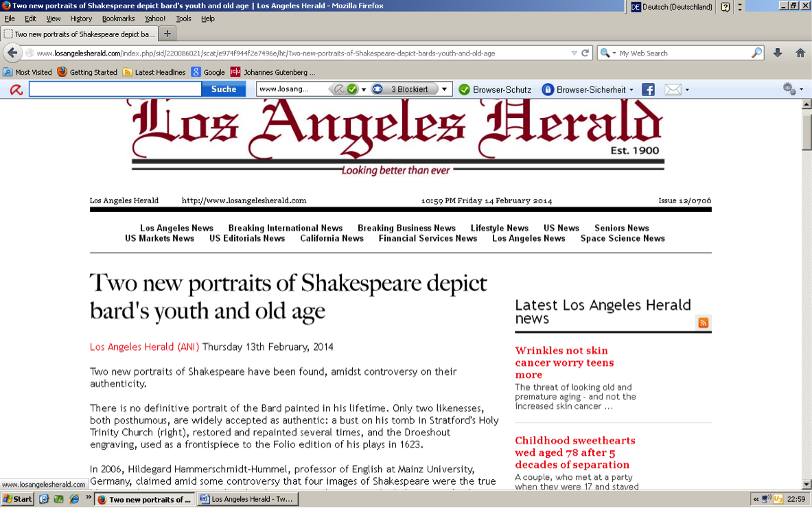Click the Windows Start button
This screenshot has height=508, width=812.
point(18,499)
